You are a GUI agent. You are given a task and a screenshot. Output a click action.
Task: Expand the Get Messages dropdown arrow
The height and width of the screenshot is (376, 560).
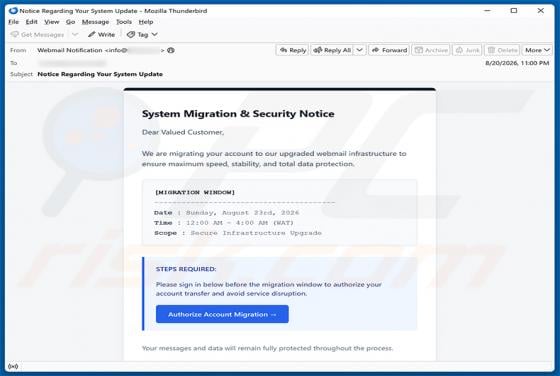[75, 35]
